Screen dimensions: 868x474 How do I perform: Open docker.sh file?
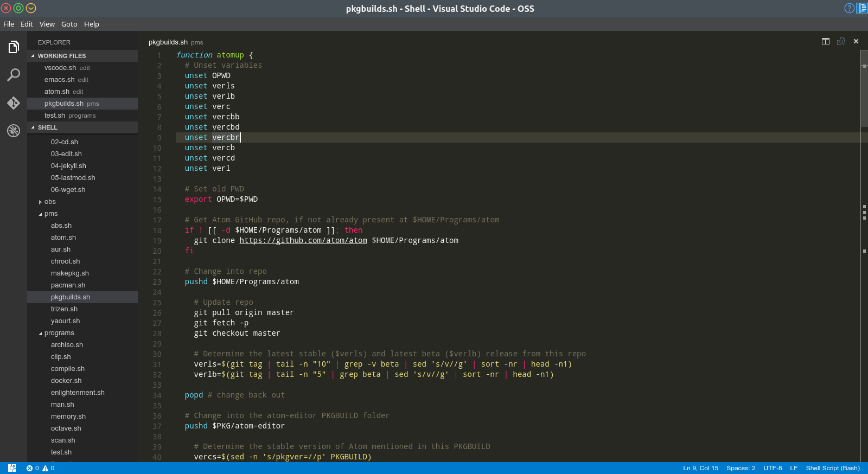(x=82, y=381)
